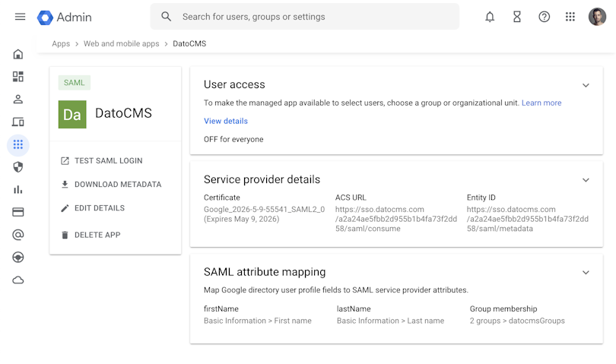Click the search magnifier icon
The image size is (616, 364).
[x=167, y=17]
